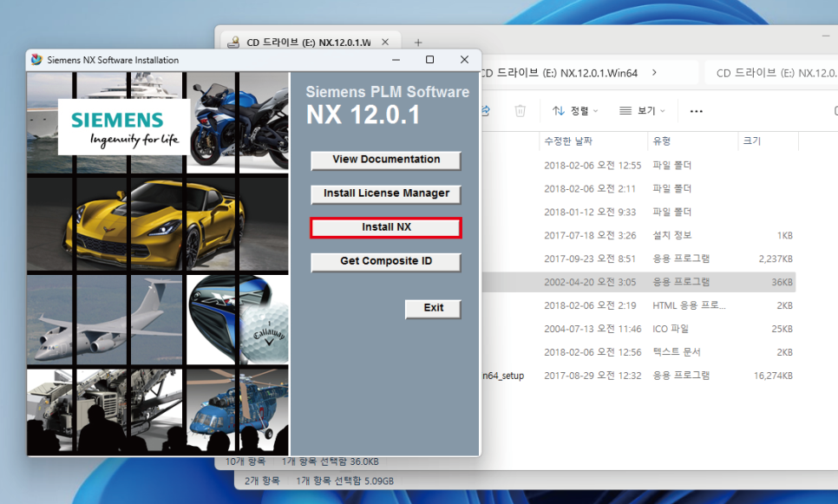
Task: Select the n64_setup file name
Action: tap(503, 376)
